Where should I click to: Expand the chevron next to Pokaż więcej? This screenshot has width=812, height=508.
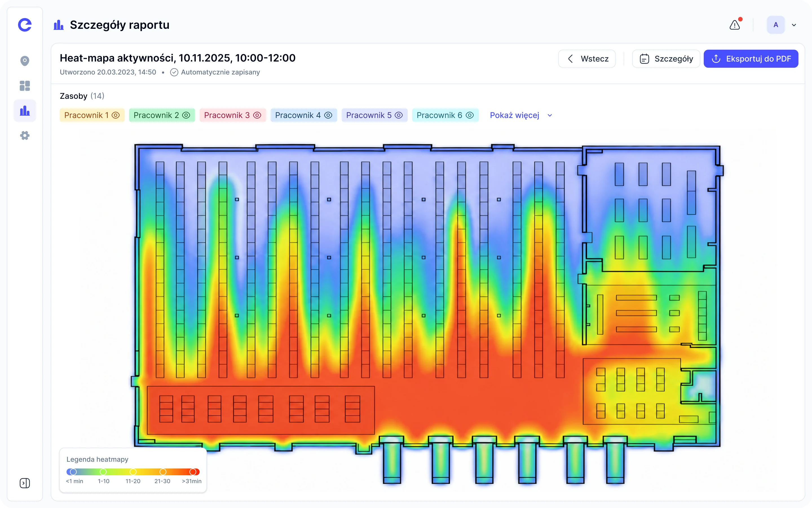[550, 115]
